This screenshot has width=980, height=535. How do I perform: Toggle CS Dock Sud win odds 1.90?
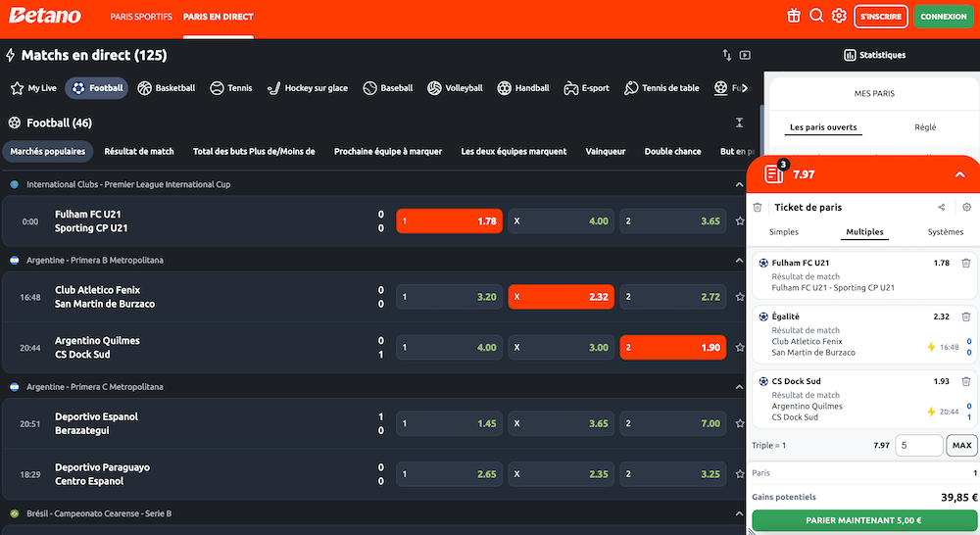tap(673, 348)
